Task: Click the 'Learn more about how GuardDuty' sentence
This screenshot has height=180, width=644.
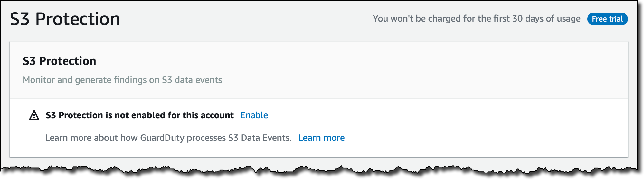Action: [x=168, y=138]
